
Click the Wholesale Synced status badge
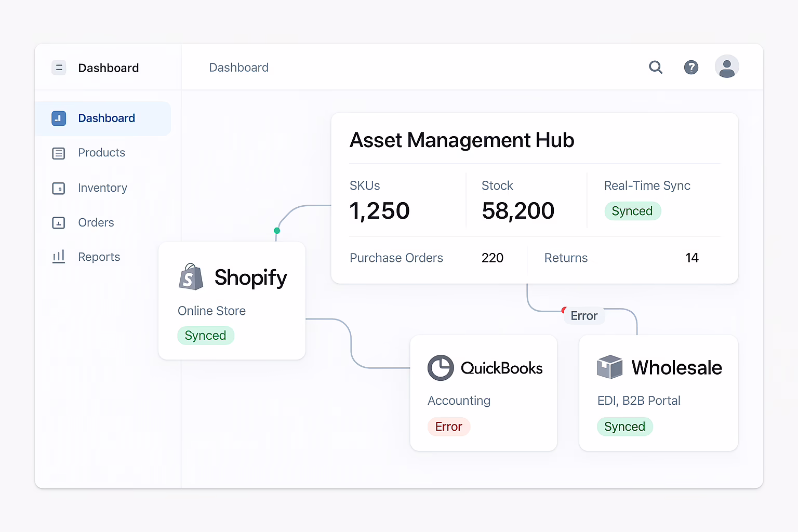coord(624,427)
